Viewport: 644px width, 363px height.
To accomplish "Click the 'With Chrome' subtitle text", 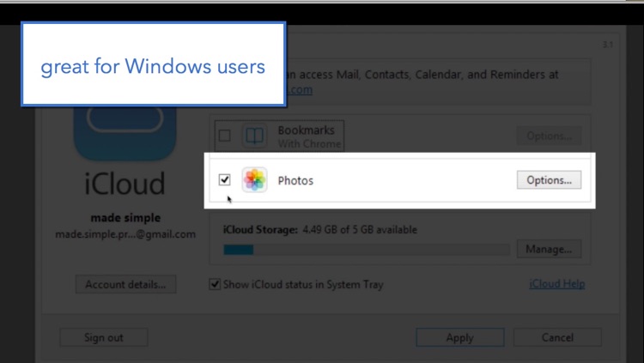I will point(309,143).
